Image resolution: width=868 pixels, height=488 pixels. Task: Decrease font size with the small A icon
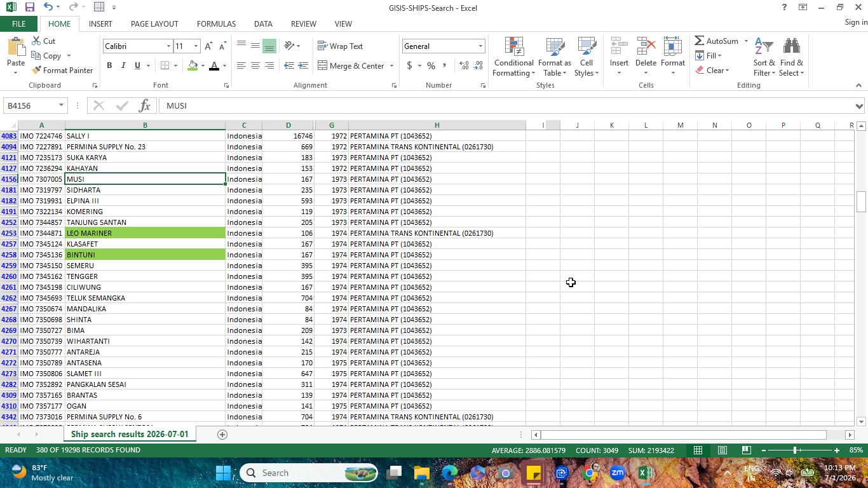pyautogui.click(x=222, y=46)
